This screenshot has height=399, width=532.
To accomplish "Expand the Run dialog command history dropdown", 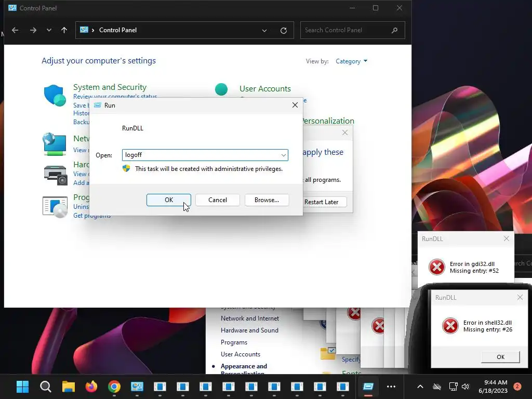I will 283,155.
